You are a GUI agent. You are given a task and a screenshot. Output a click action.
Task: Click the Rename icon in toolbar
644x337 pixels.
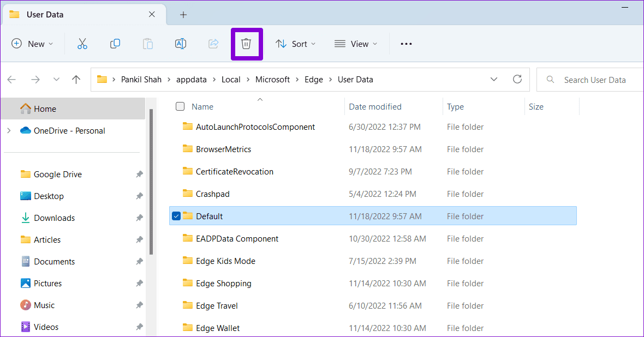(x=181, y=44)
